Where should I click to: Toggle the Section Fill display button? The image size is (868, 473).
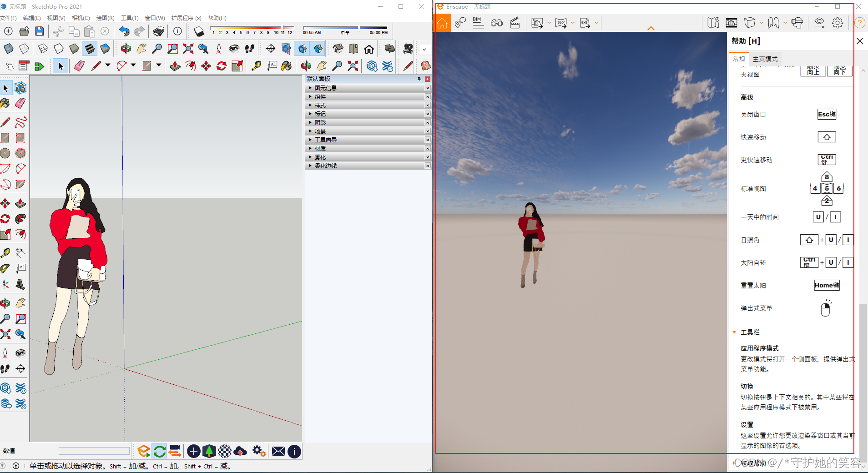point(318,48)
